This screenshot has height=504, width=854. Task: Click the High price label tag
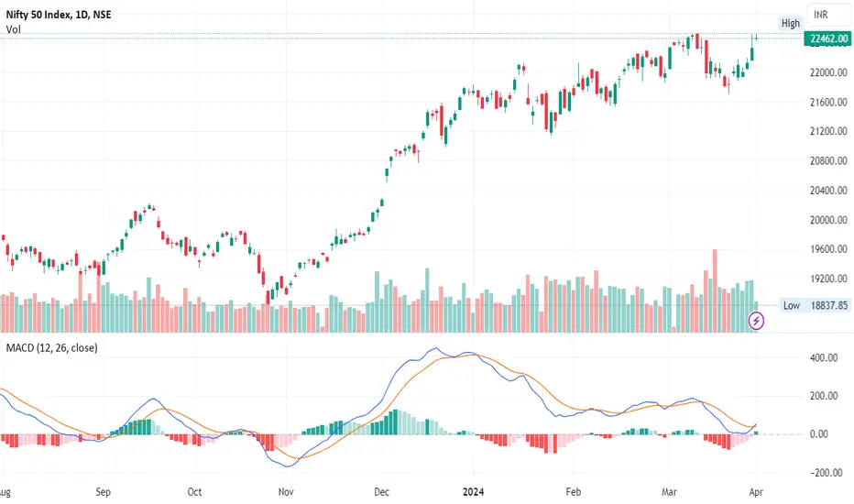tap(790, 23)
